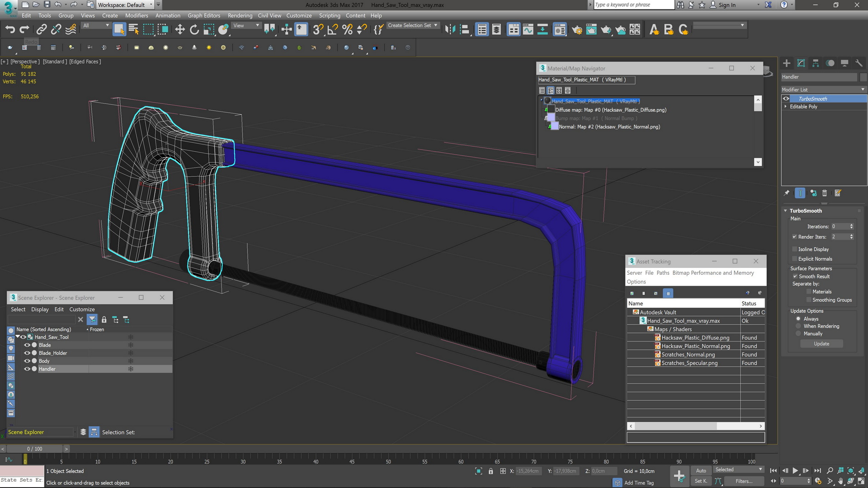Screen dimensions: 868x488
Task: Open the Curve Editor icon
Action: pyautogui.click(x=528, y=30)
